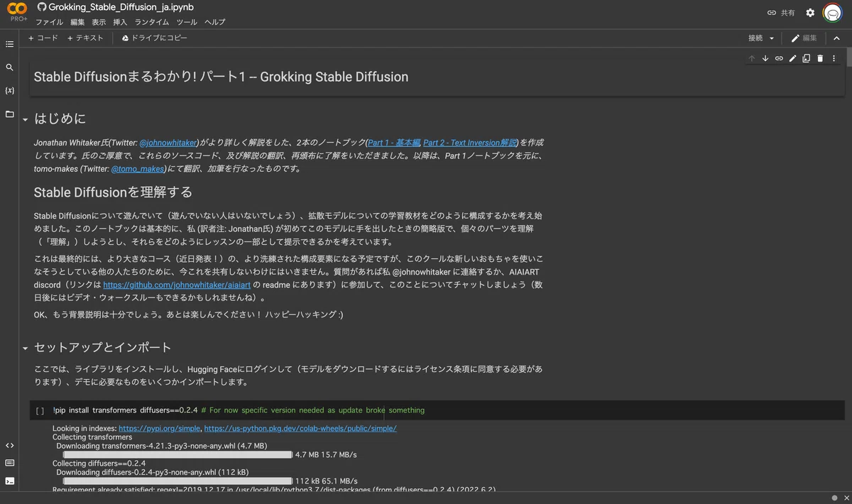The image size is (852, 504).
Task: Add a text cell with + テキスト
Action: click(x=85, y=38)
